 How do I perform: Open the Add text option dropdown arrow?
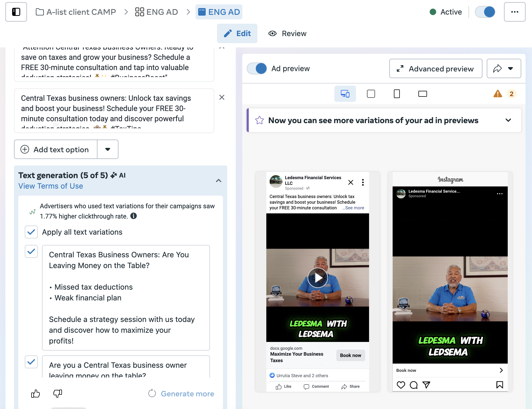[x=108, y=149]
